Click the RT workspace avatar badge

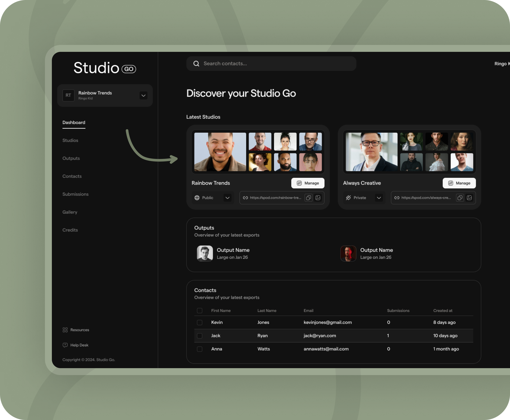click(x=68, y=95)
